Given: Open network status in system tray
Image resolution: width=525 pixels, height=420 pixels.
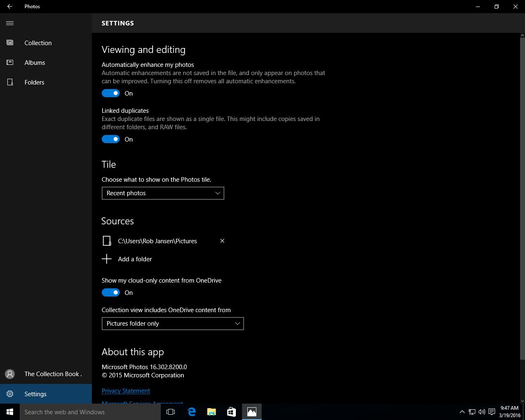Looking at the screenshot, I should point(472,412).
